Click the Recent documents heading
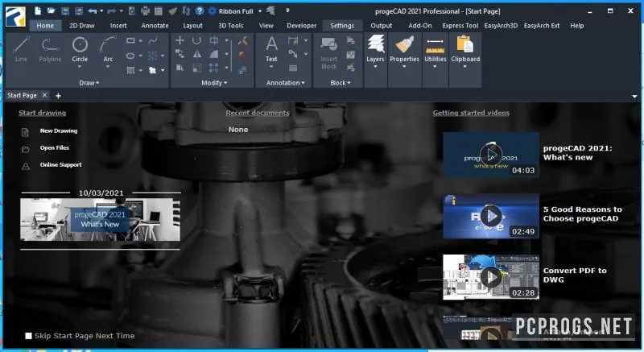The width and height of the screenshot is (644, 352). point(258,113)
